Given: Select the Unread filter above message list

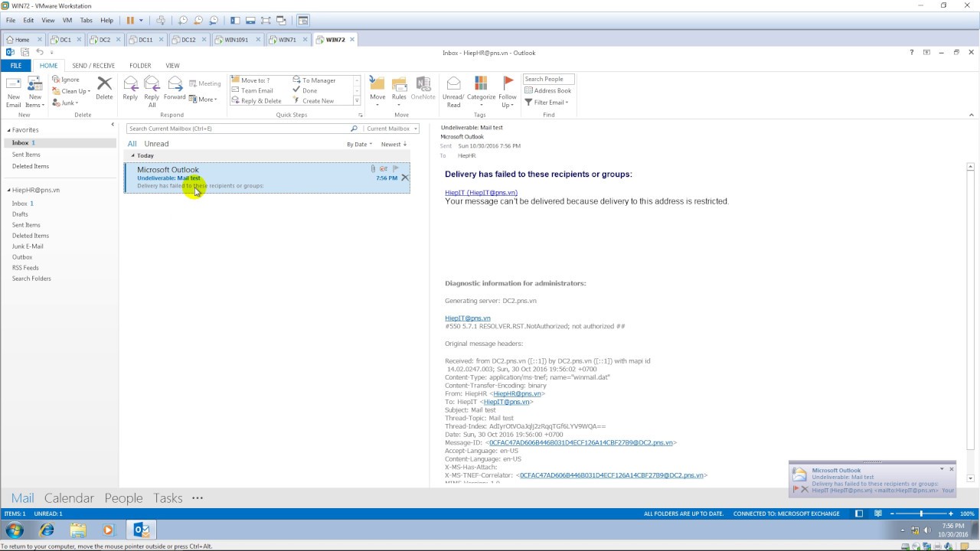Looking at the screenshot, I should tap(156, 144).
